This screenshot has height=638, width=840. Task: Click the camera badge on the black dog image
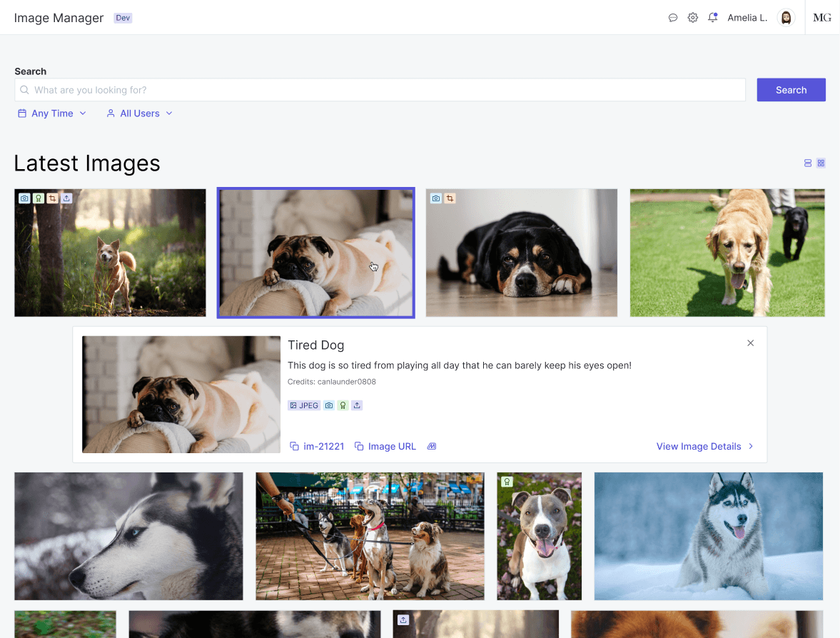[436, 198]
